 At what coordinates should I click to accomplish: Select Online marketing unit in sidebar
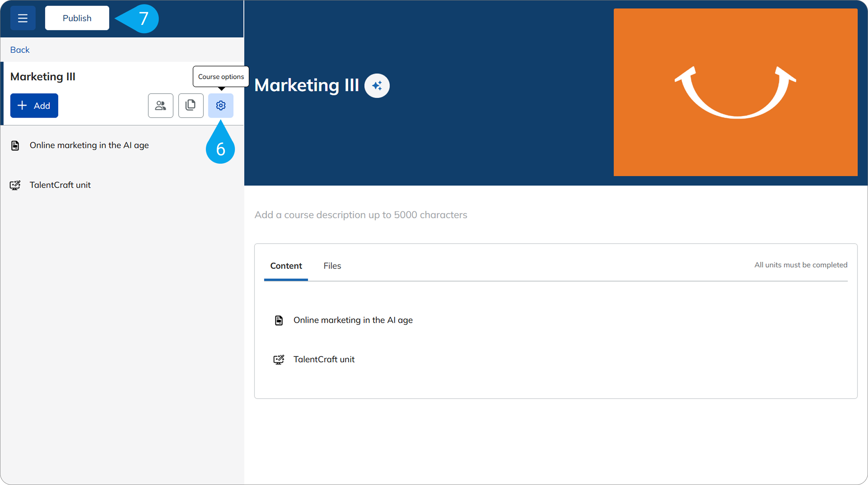click(89, 145)
